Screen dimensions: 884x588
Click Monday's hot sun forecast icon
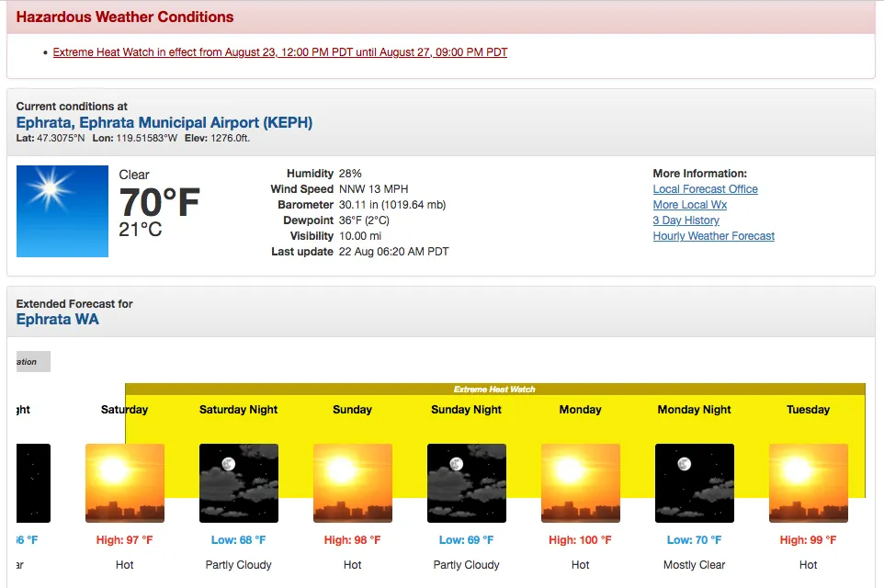click(x=581, y=482)
